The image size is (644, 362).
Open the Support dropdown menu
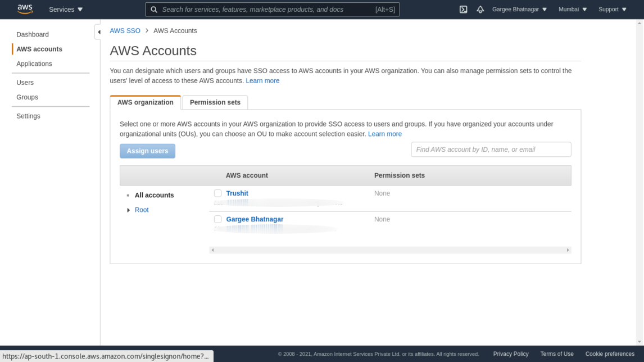[612, 10]
